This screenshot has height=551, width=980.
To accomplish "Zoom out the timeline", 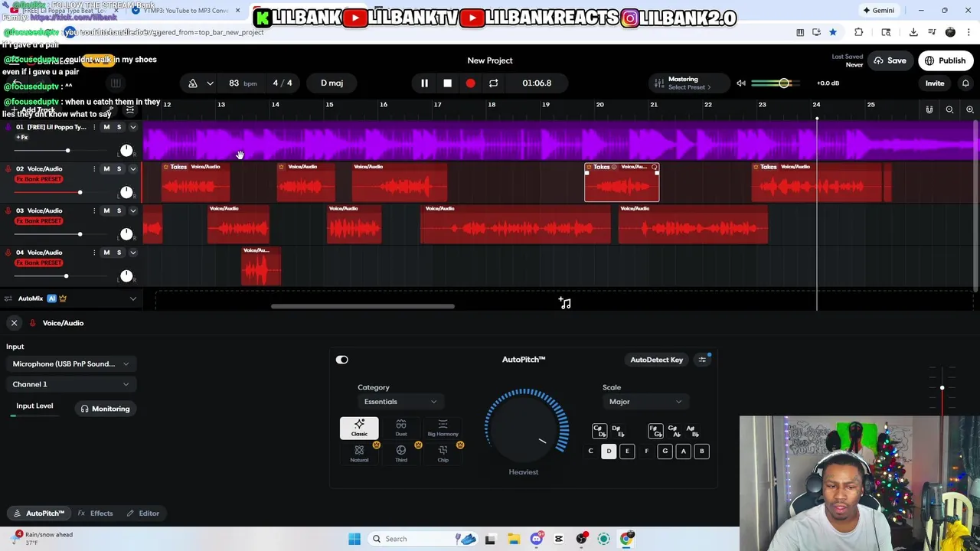I will 949,110.
